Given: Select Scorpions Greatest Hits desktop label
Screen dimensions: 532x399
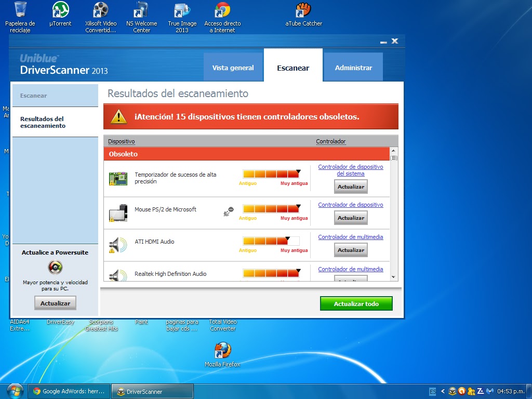Looking at the screenshot, I should point(101,325).
